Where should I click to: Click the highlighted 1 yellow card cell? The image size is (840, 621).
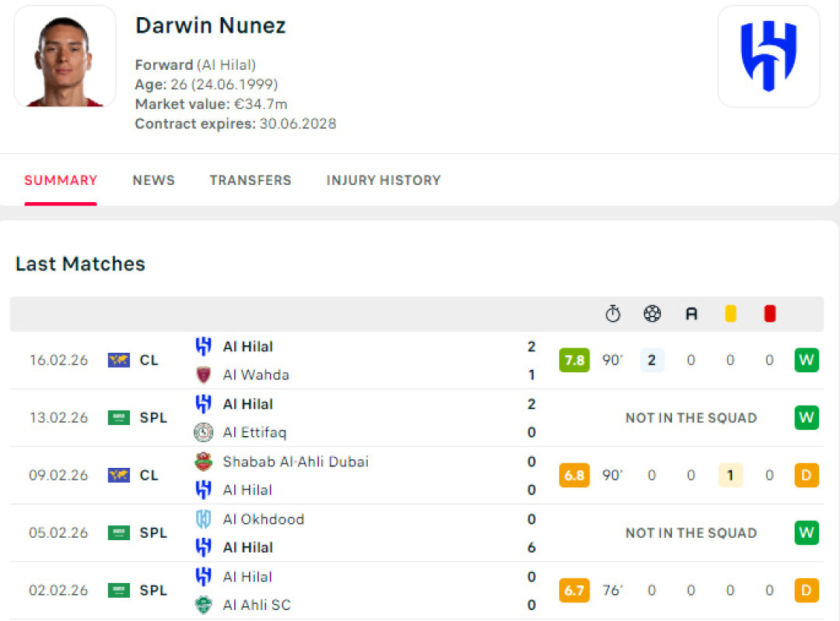pyautogui.click(x=730, y=476)
